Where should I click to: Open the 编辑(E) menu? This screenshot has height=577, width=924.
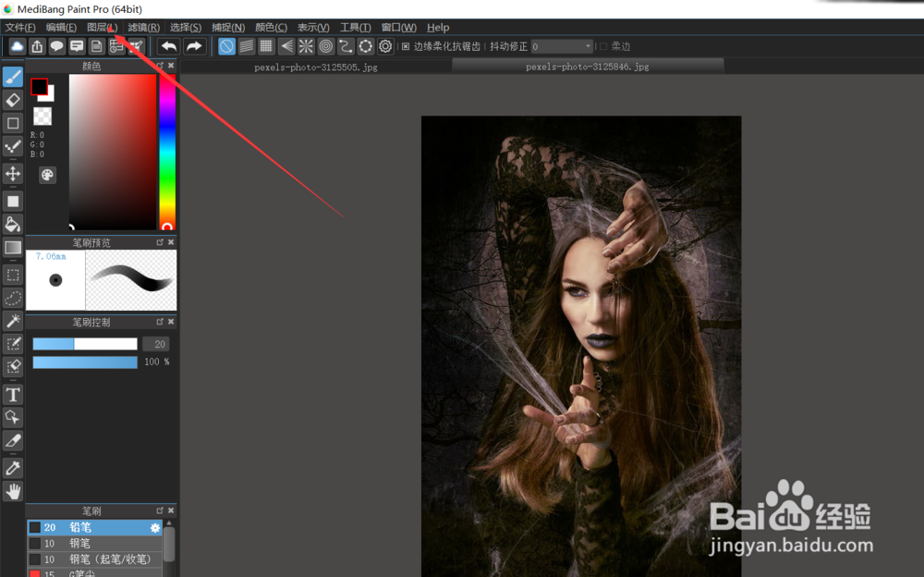click(x=61, y=27)
